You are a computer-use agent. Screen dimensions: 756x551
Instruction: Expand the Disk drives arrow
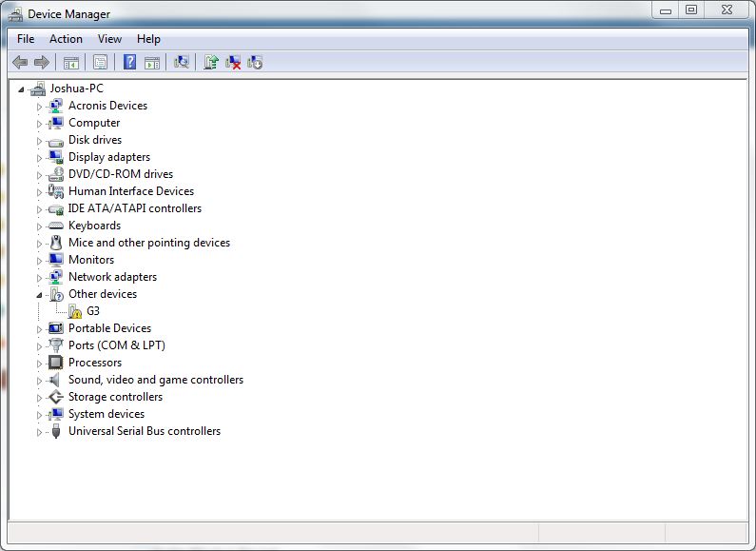pyautogui.click(x=39, y=141)
